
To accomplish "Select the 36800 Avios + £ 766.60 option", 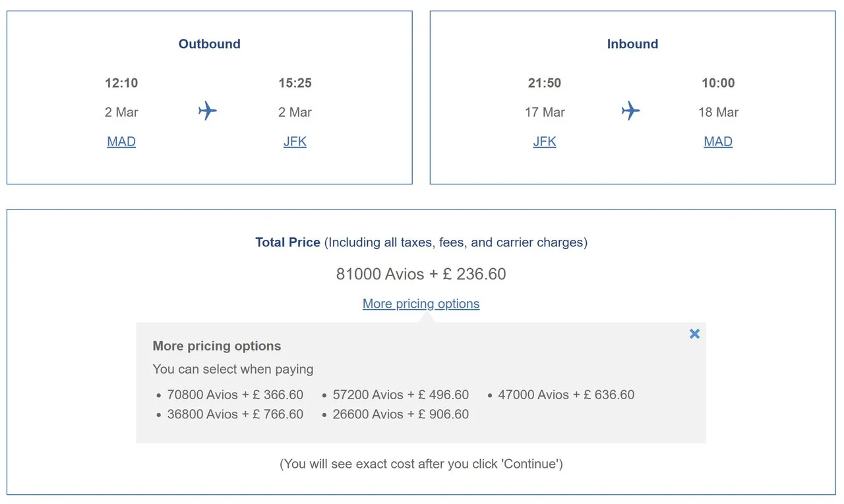I will click(235, 414).
